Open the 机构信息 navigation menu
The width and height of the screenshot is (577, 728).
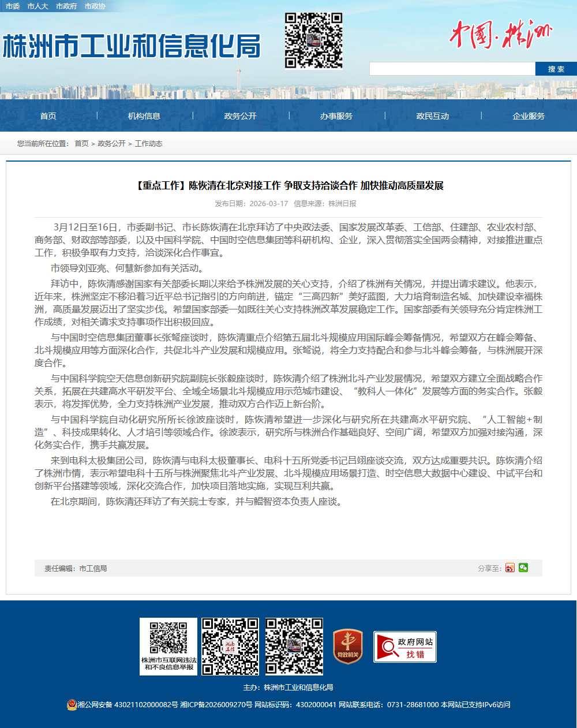tap(144, 116)
